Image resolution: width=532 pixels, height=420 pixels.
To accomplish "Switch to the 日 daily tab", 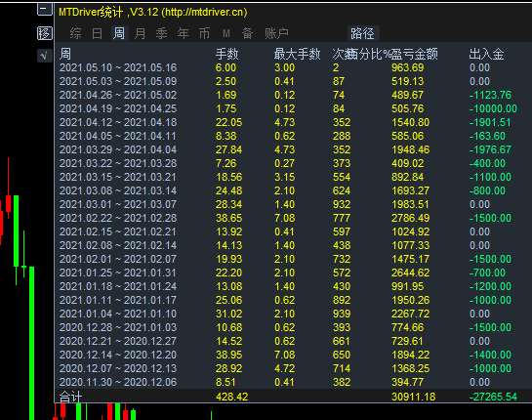I will (98, 33).
